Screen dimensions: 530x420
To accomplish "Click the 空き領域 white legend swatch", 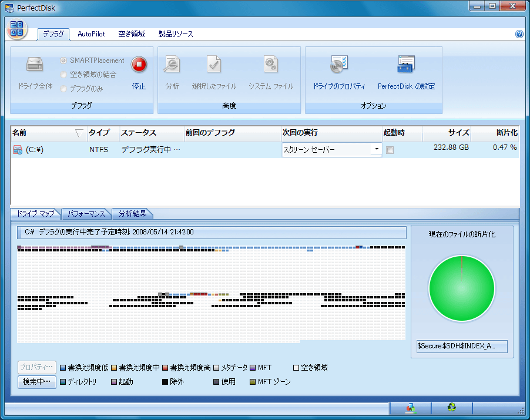I will coord(296,368).
